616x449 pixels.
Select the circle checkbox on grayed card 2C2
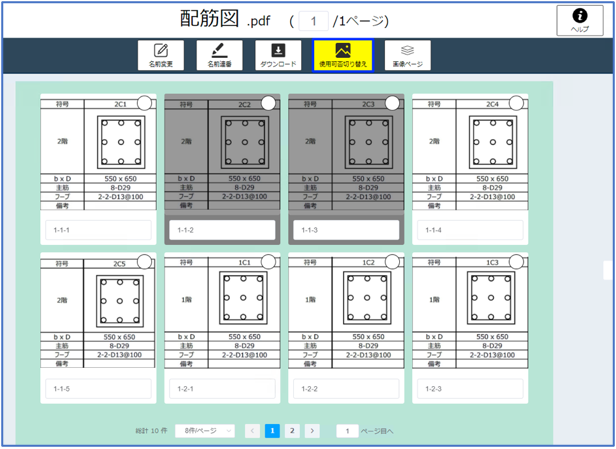point(268,103)
